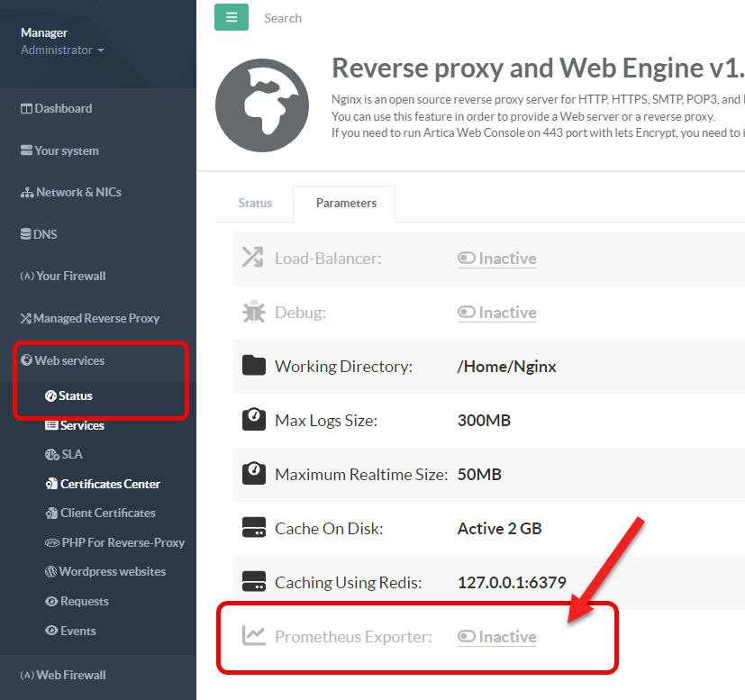Click the Prometheus Exporter chart icon

(x=253, y=636)
